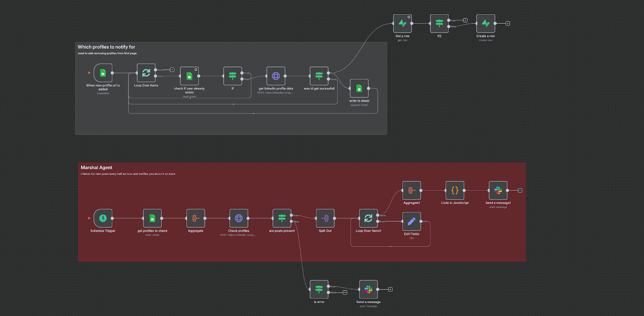The image size is (644, 316).
Task: Select the "check if user already exists" sheet node
Action: (x=190, y=76)
